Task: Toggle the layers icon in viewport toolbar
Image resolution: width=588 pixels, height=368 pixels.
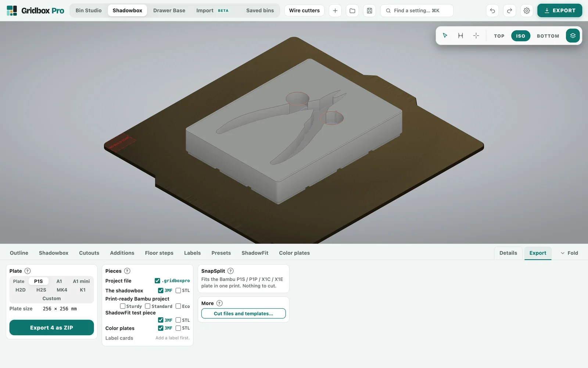Action: (x=573, y=36)
